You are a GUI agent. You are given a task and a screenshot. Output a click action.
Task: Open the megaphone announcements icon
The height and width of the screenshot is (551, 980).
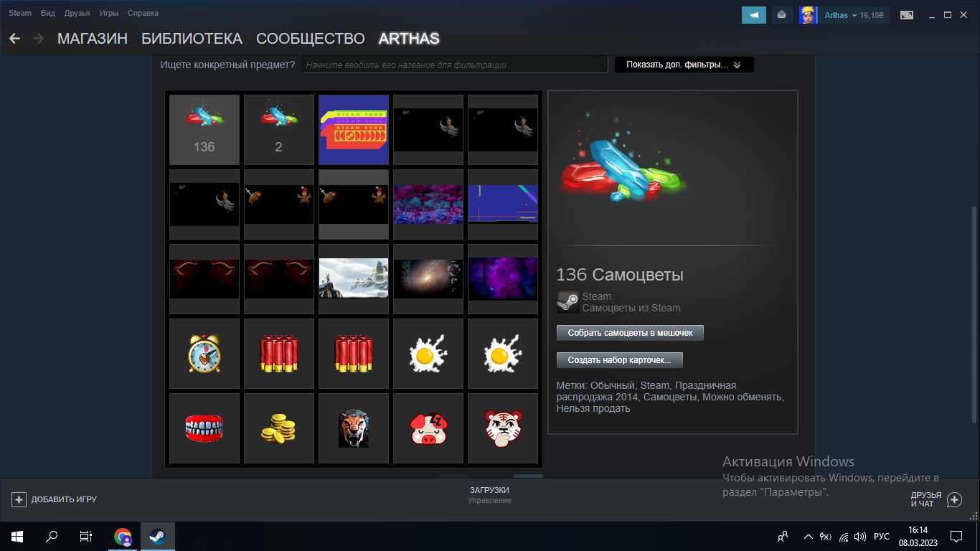click(x=754, y=14)
